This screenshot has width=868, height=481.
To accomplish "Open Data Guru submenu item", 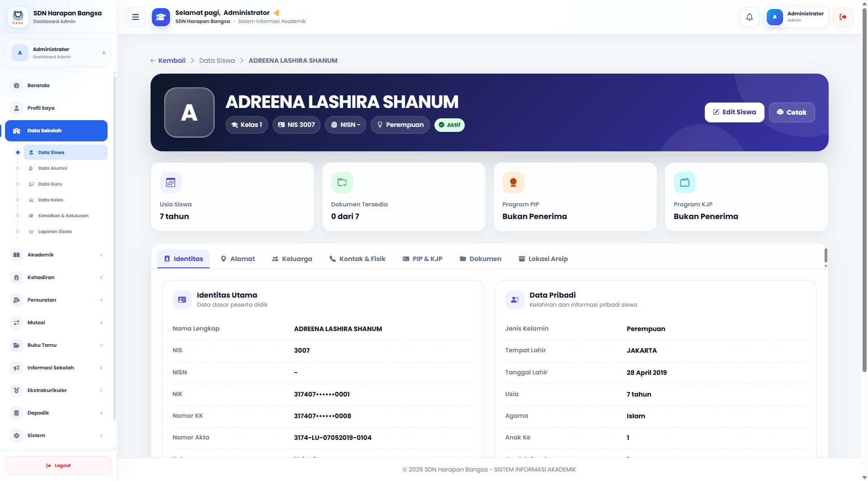I will click(x=66, y=184).
